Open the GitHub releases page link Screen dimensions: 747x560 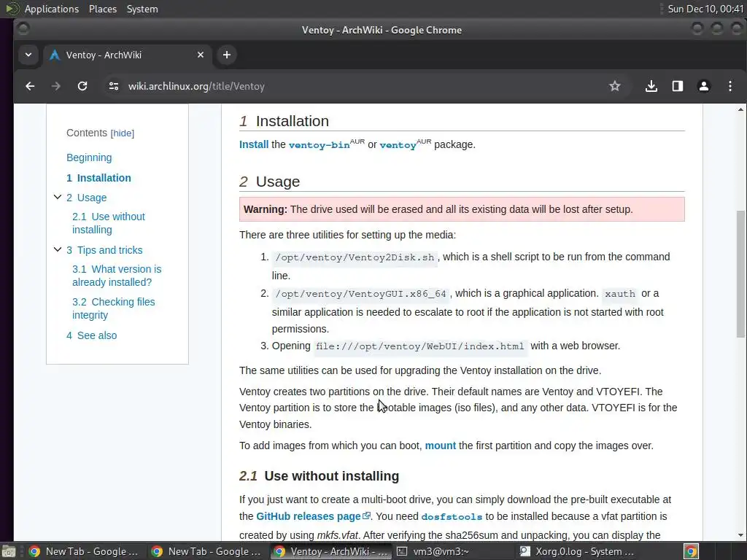click(x=309, y=516)
